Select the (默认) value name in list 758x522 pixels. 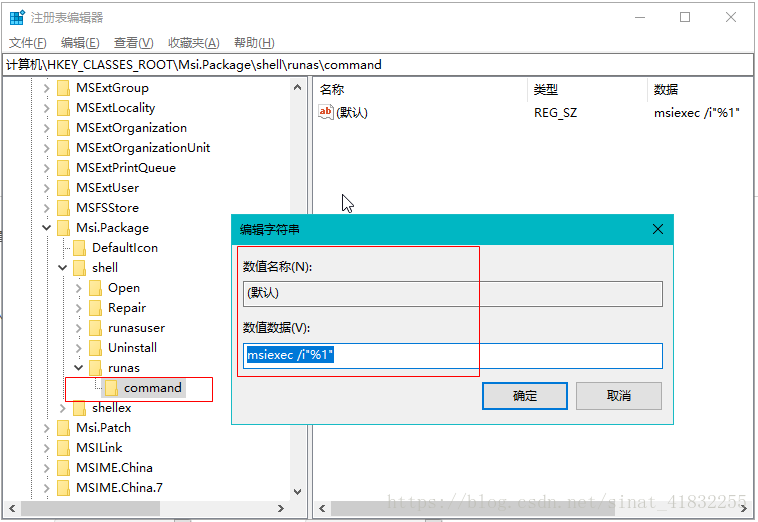(352, 113)
